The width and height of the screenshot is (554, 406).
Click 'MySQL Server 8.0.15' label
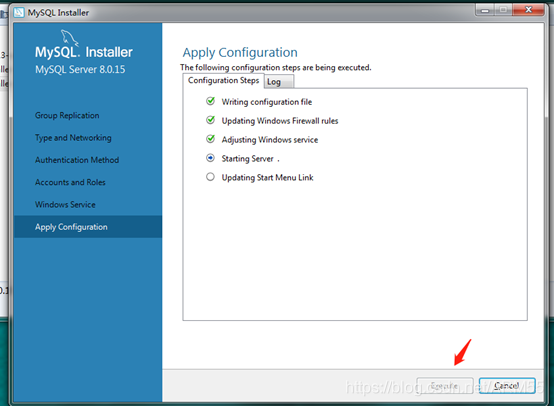pyautogui.click(x=80, y=69)
